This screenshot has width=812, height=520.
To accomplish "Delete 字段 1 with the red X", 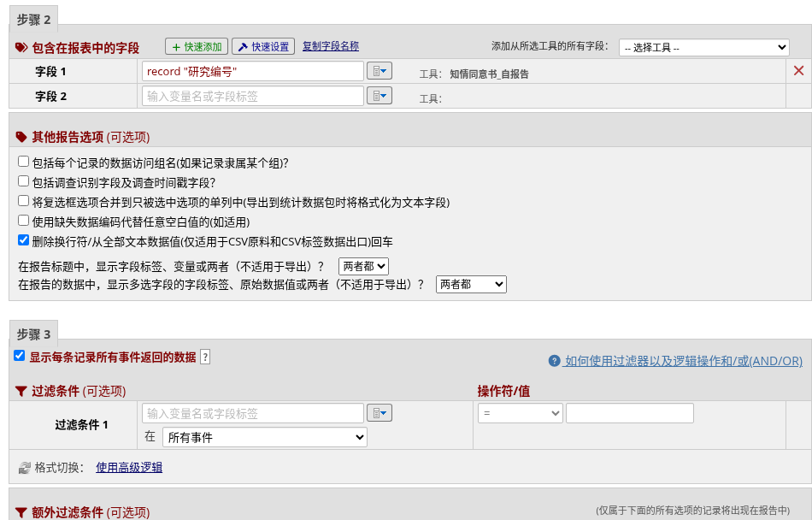I will 798,71.
